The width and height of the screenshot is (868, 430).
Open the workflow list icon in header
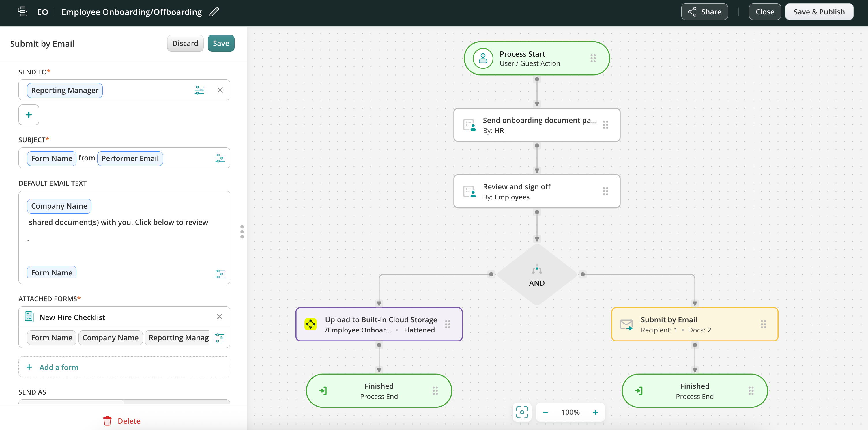23,12
